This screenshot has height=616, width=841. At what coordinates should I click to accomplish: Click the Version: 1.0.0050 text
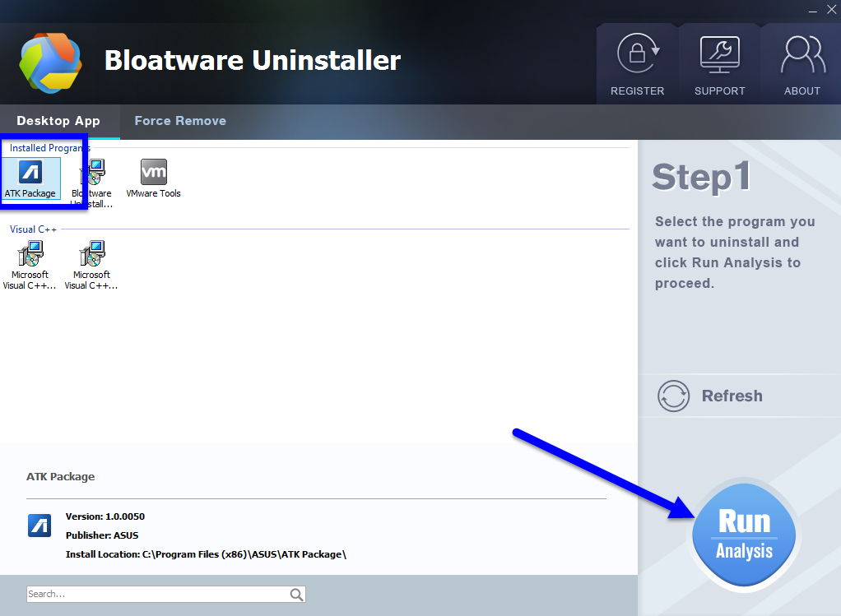tap(105, 516)
